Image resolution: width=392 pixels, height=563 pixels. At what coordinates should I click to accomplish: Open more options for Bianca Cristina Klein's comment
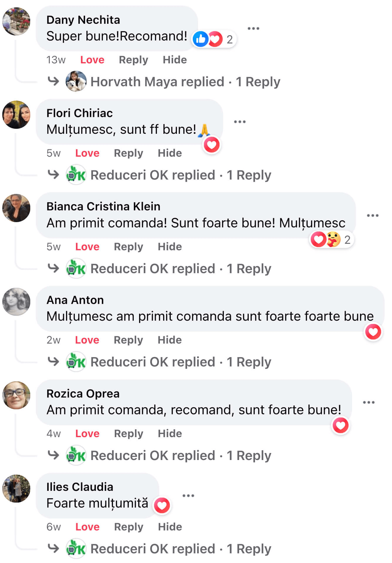point(372,215)
